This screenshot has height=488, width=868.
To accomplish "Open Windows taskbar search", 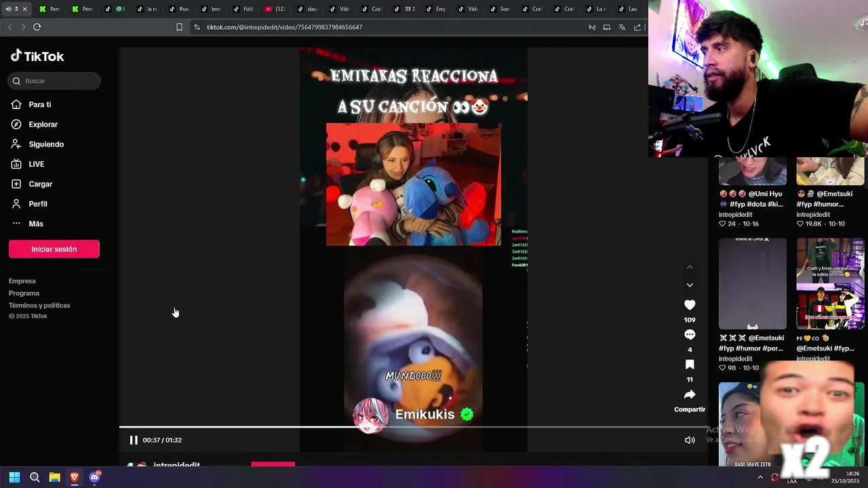I will [x=35, y=477].
